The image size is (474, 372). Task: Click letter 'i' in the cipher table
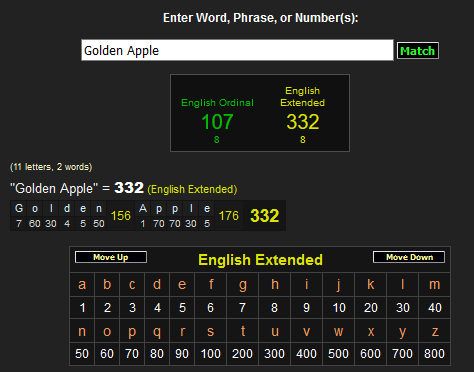307,284
